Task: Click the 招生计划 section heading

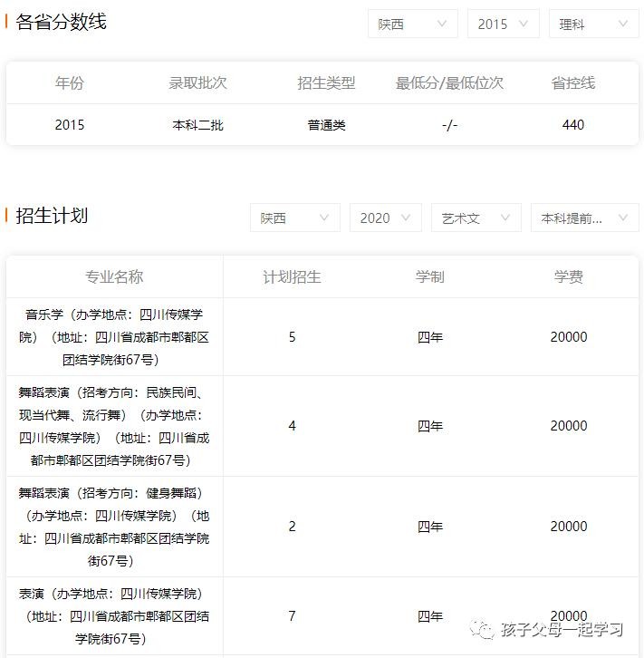Action: point(52,216)
